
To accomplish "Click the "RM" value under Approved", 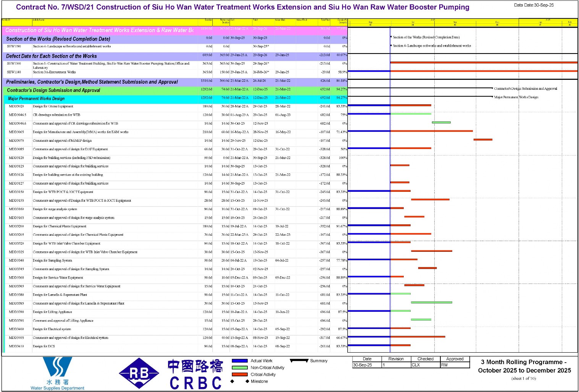I will pos(444,365).
